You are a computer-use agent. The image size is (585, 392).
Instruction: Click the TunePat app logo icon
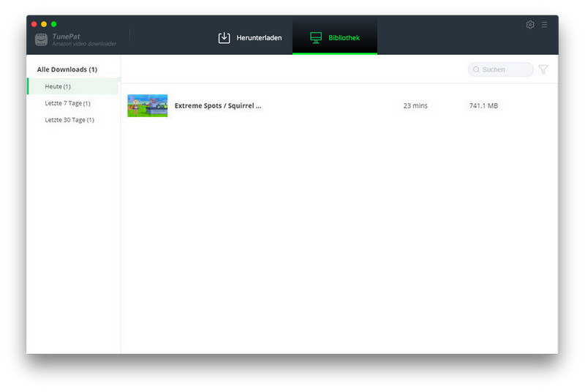[x=41, y=39]
